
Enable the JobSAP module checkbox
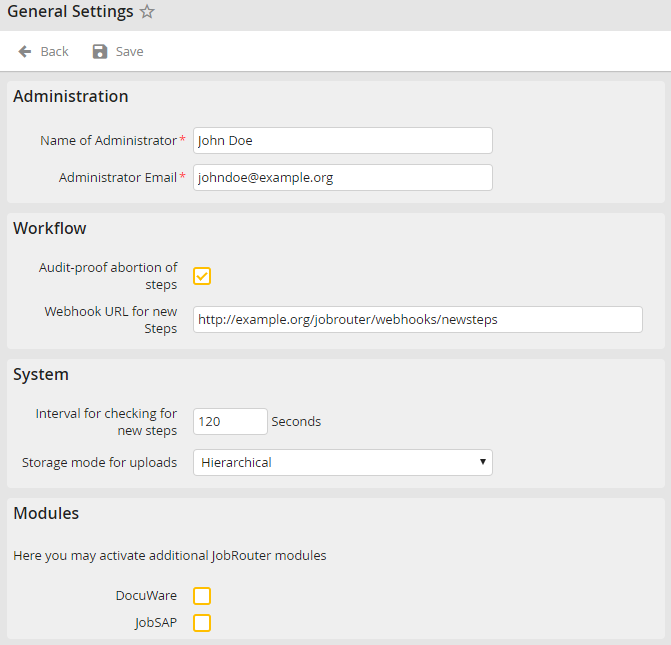[x=202, y=623]
